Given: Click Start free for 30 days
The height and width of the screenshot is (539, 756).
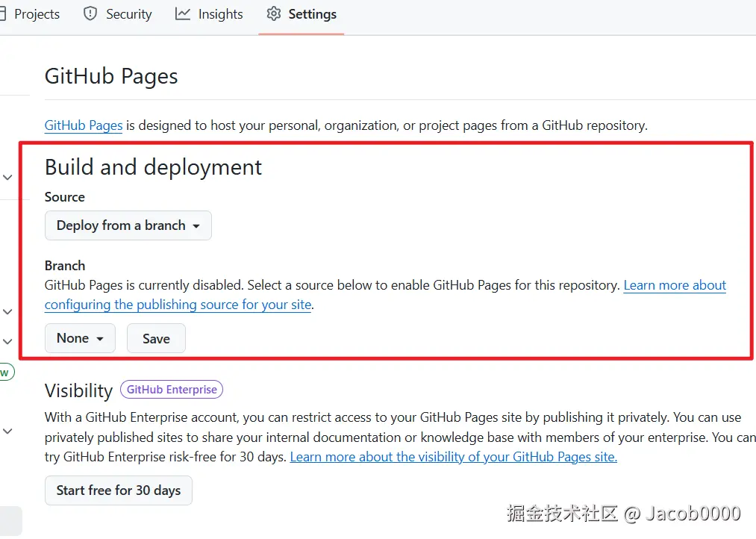Looking at the screenshot, I should click(119, 490).
